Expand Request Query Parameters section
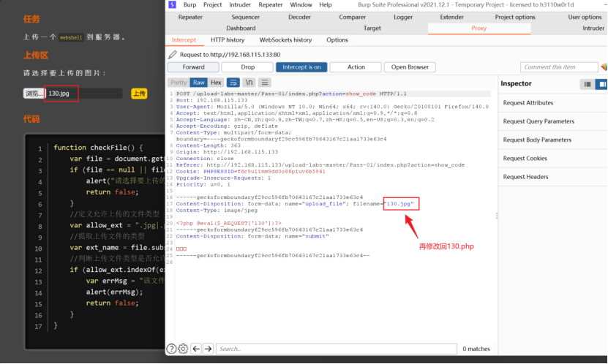Screen dimensions: 608x364 (x=552, y=121)
